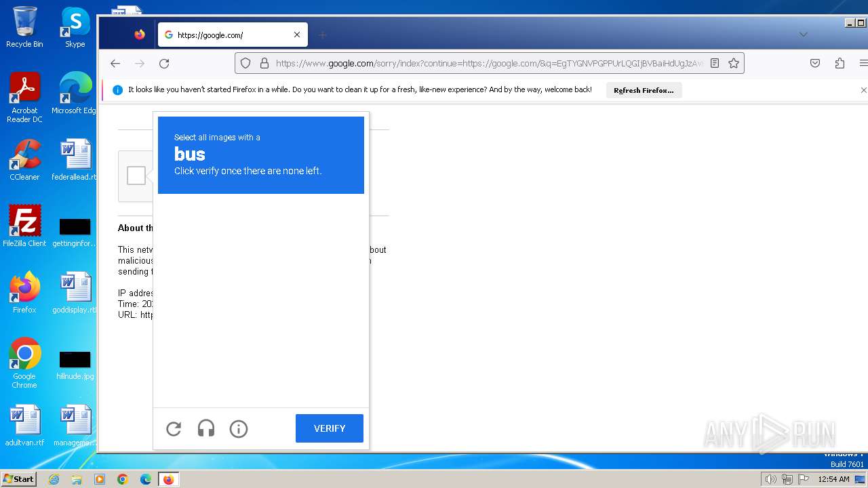Screen dimensions: 868x488
Task: Select the manageme... rtf document icon
Action: pos(75,426)
